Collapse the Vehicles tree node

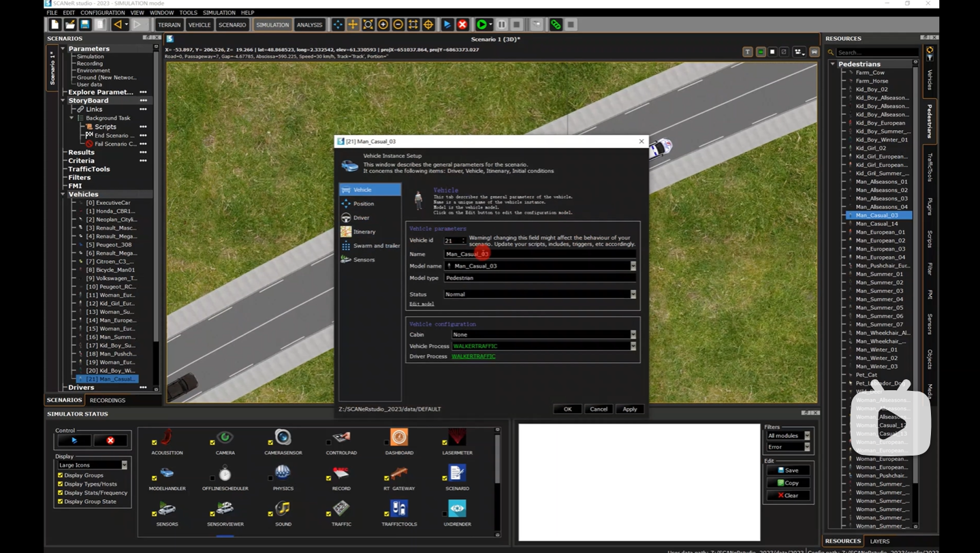pyautogui.click(x=63, y=194)
